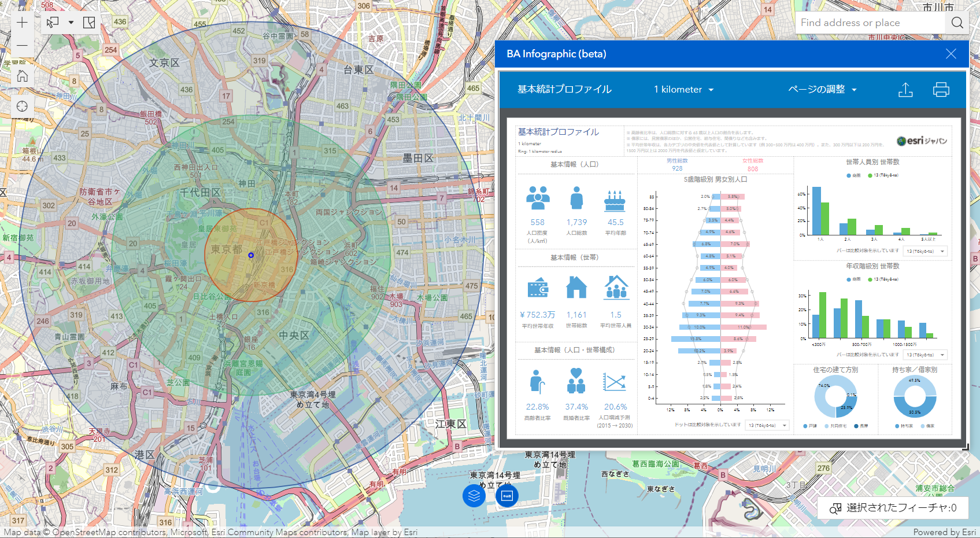Change comparison area for household size chart

926,251
